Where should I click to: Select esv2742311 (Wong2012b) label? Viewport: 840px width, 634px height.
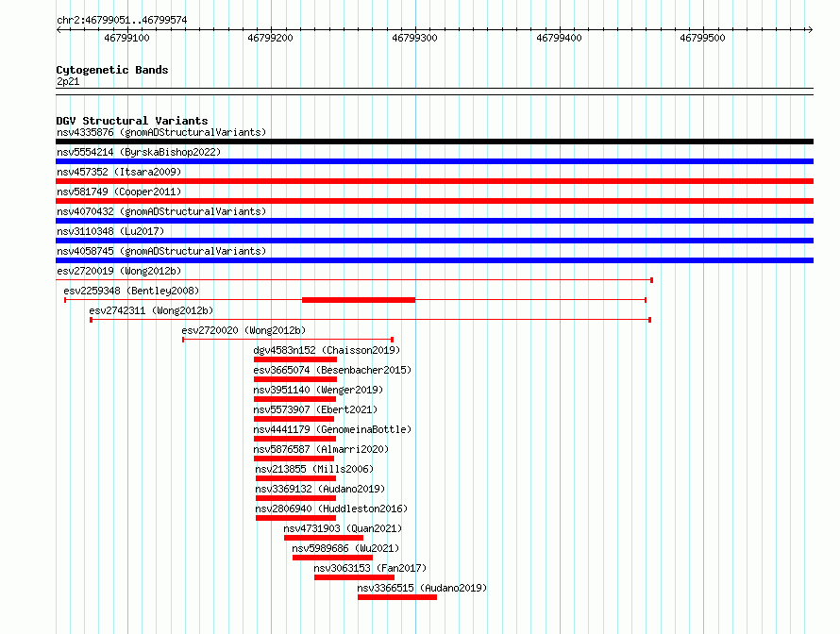[151, 310]
